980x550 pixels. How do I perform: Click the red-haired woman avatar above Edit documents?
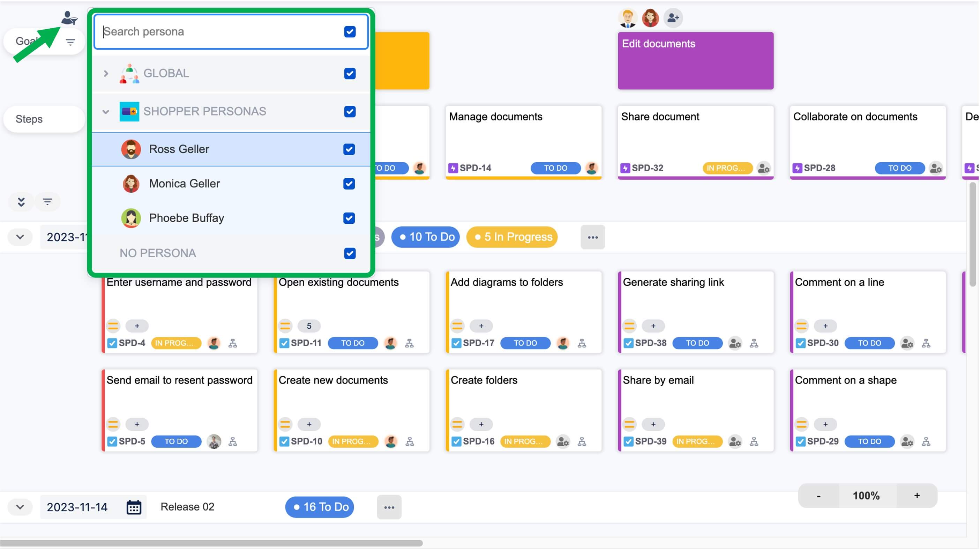click(x=651, y=18)
